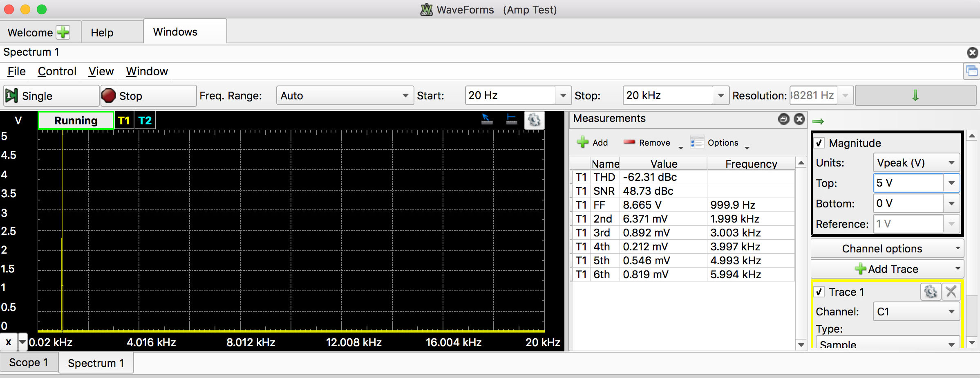Expand Channel options
The width and height of the screenshot is (980, 378).
[x=887, y=248]
